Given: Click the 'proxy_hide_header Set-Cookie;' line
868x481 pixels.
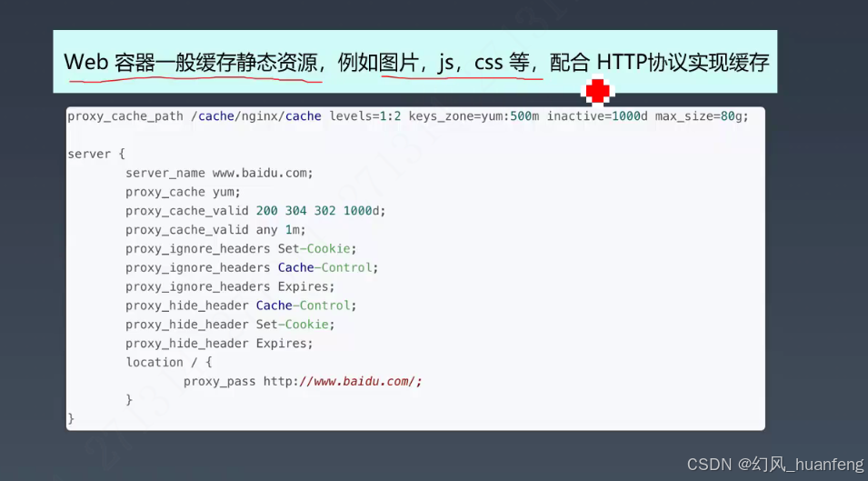Looking at the screenshot, I should 230,325.
